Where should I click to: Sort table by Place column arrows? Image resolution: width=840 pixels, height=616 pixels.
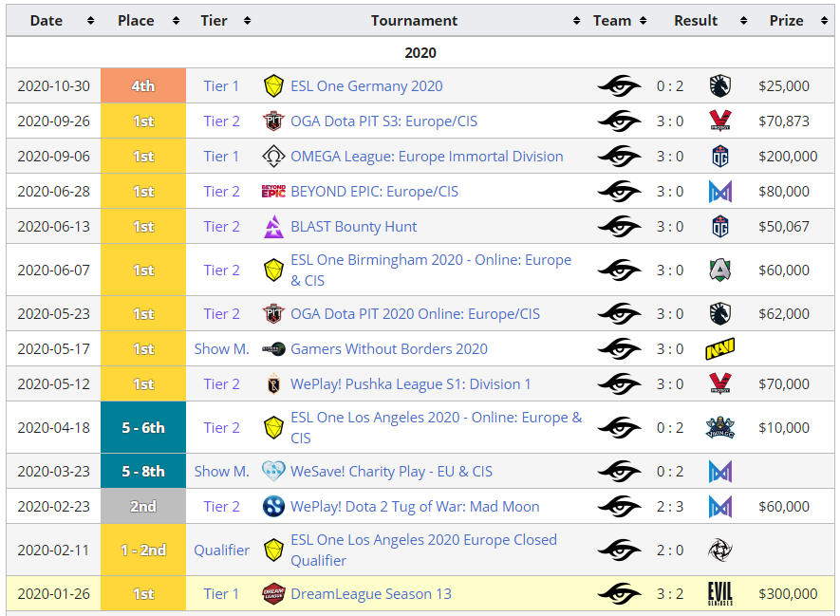coord(176,21)
